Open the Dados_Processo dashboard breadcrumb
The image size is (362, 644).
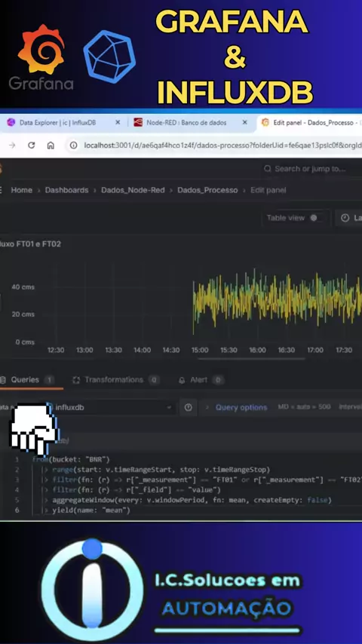207,190
